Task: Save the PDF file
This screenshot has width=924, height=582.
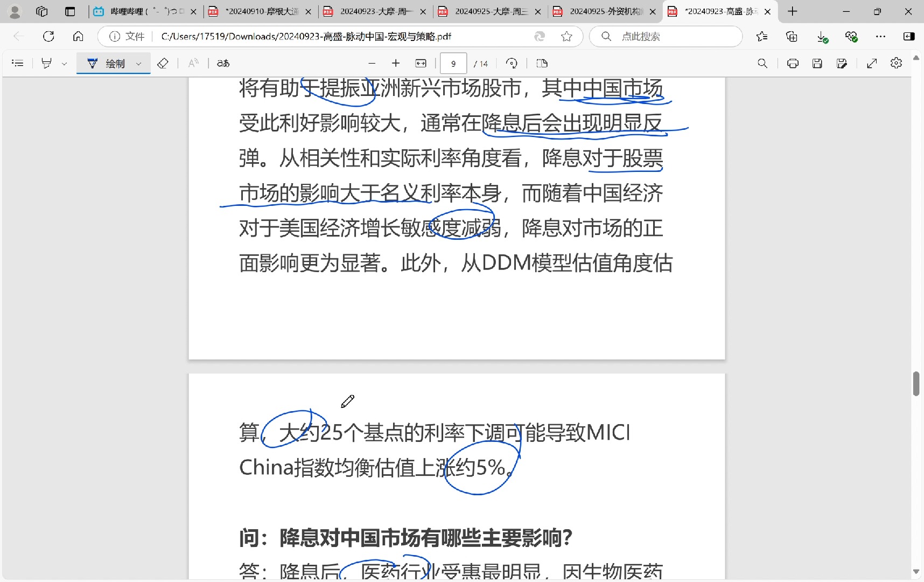Action: 817,64
